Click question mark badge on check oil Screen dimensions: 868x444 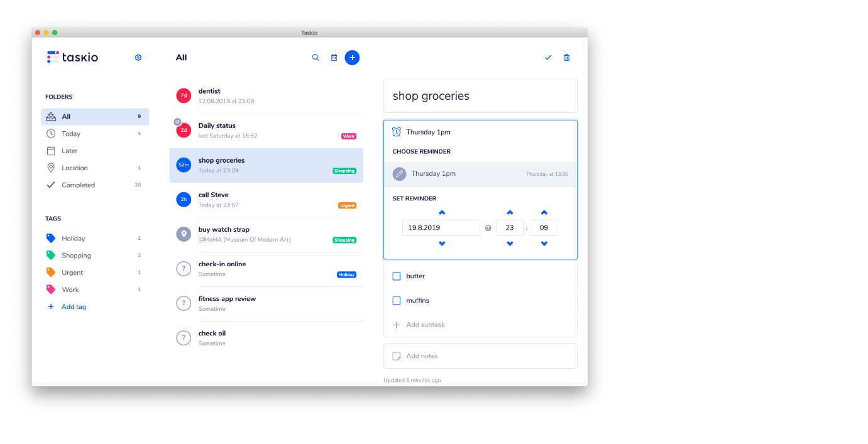coord(184,338)
